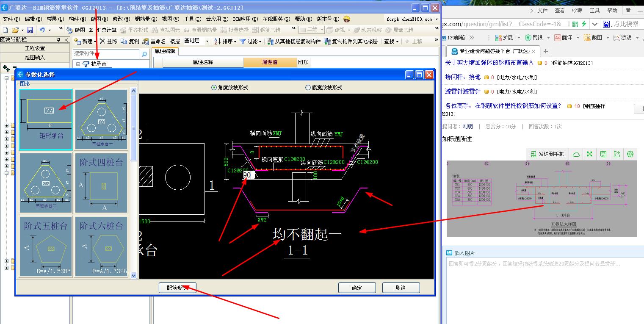Viewport: 644px width, 324px height.
Task: Click the pin icon on 模块导航栏 panel
Action: [59, 40]
